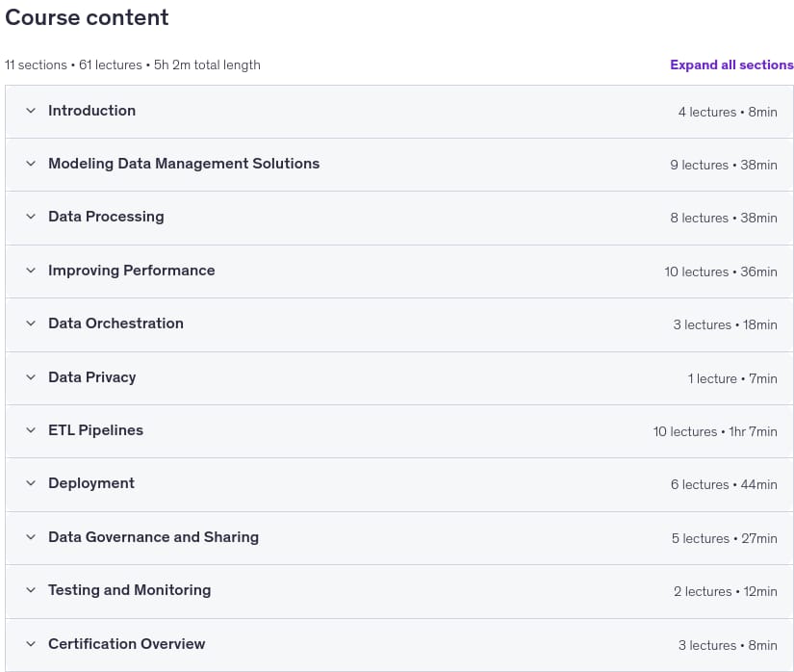Select the Certification Overview title text
The image size is (794, 672).
tap(127, 644)
